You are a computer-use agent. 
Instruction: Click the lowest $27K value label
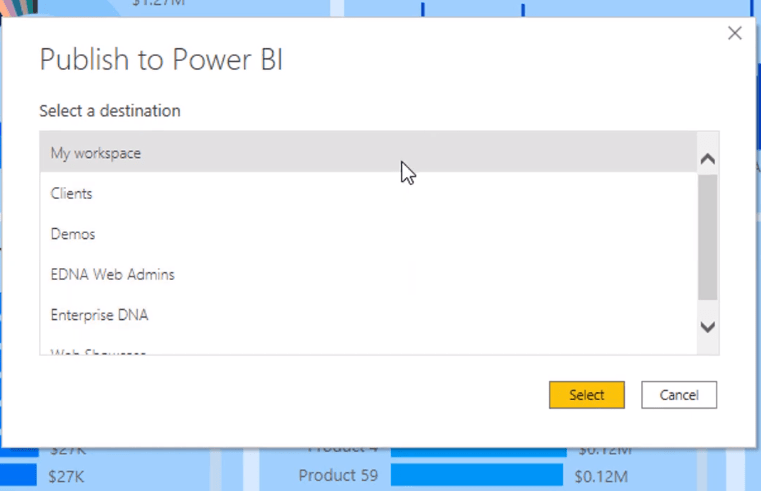click(x=66, y=476)
